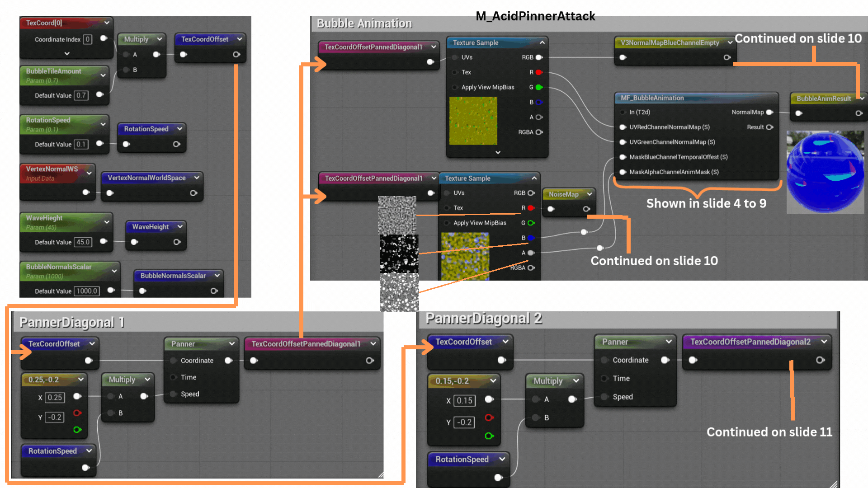
Task: Click the Speed input pin on PannerDiagonal 1 Panner
Action: coord(173,394)
